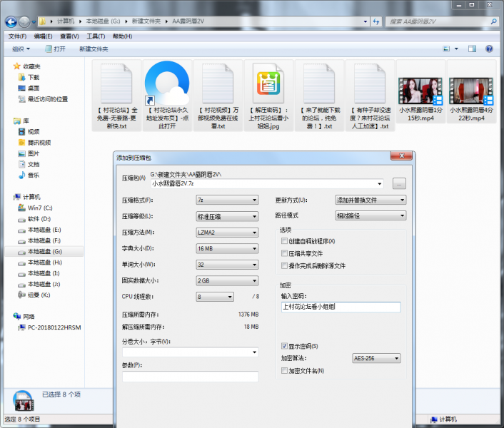Open the 压缩格式 7z dropdown
This screenshot has width=504, height=428.
coord(227,200)
